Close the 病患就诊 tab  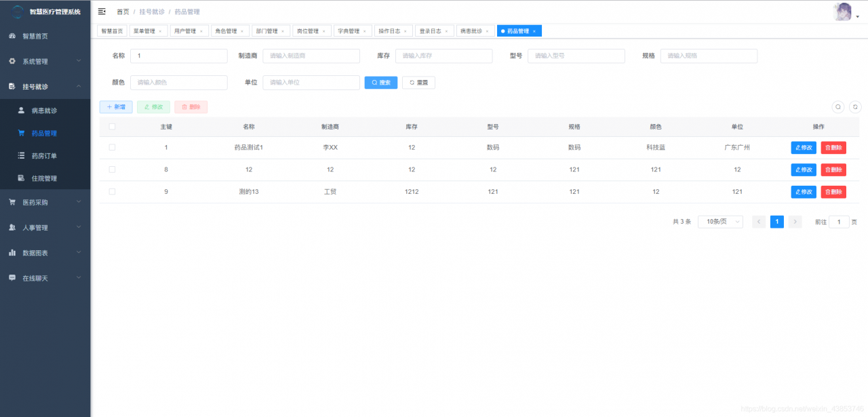pos(487,31)
